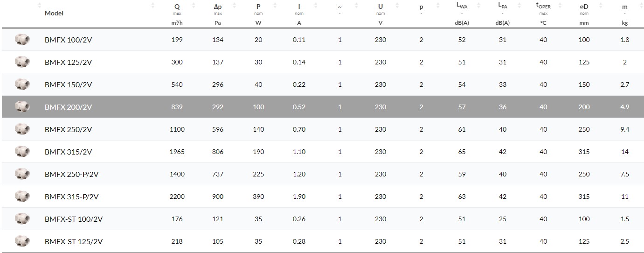Screen dimensions: 644x253
Task: Click the BMFX 100/2V fan thumbnail
Action: [x=22, y=40]
